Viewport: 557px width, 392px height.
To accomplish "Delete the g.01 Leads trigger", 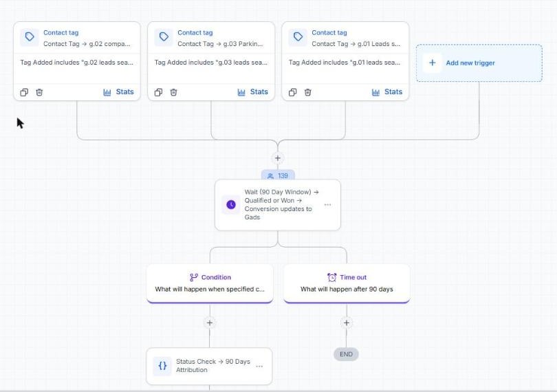I will 308,92.
